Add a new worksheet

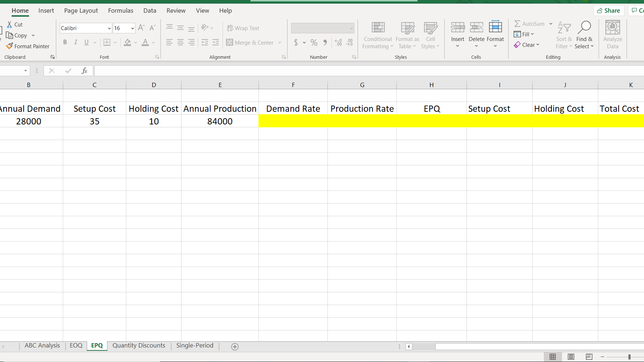pyautogui.click(x=235, y=347)
